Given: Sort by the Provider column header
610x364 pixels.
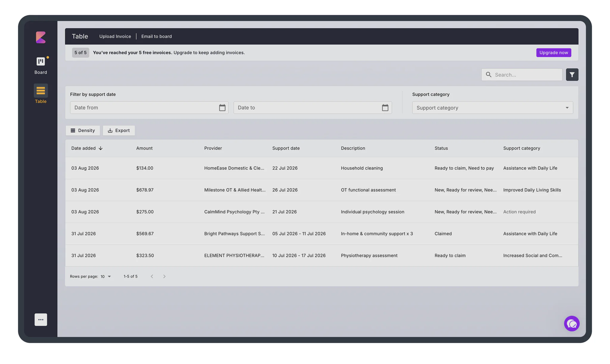Looking at the screenshot, I should click(x=213, y=148).
